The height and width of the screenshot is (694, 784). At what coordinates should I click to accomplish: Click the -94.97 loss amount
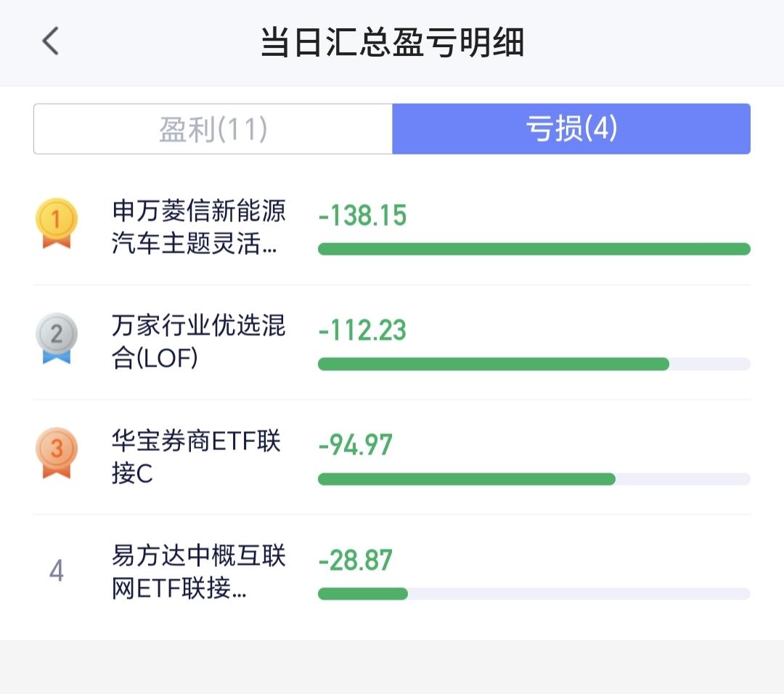(355, 445)
